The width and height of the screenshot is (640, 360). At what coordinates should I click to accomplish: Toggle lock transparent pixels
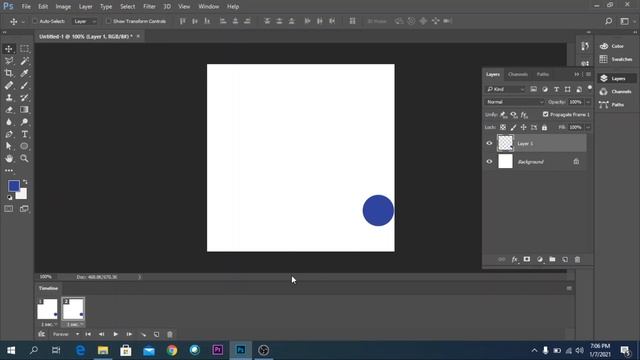tap(503, 127)
